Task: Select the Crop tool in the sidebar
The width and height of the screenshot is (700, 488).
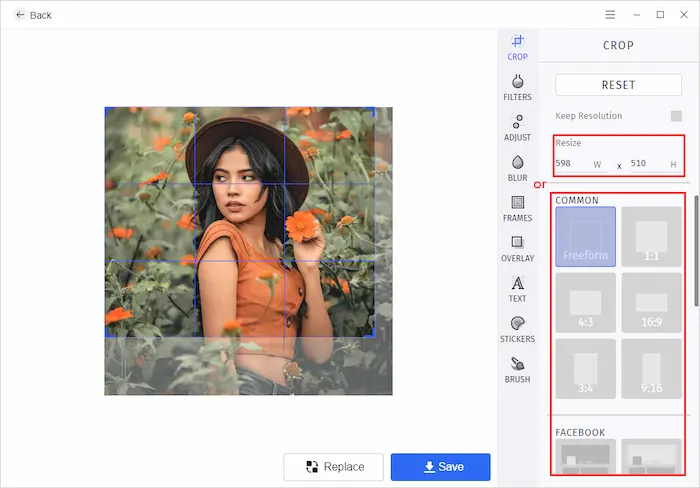Action: pyautogui.click(x=517, y=47)
